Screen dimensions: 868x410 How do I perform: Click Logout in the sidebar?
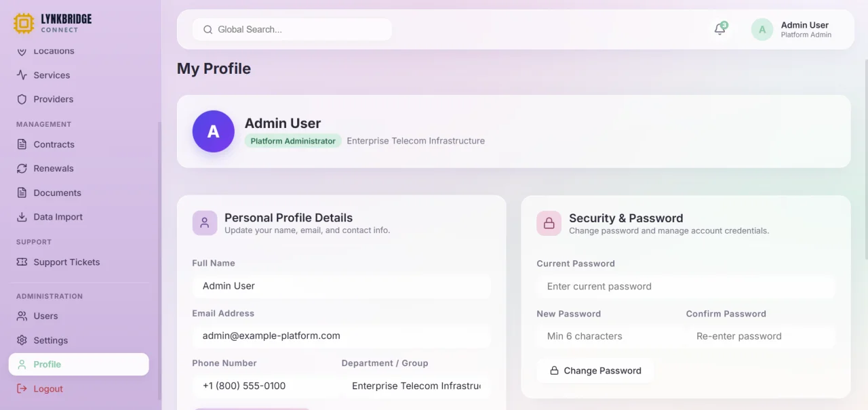point(79,388)
